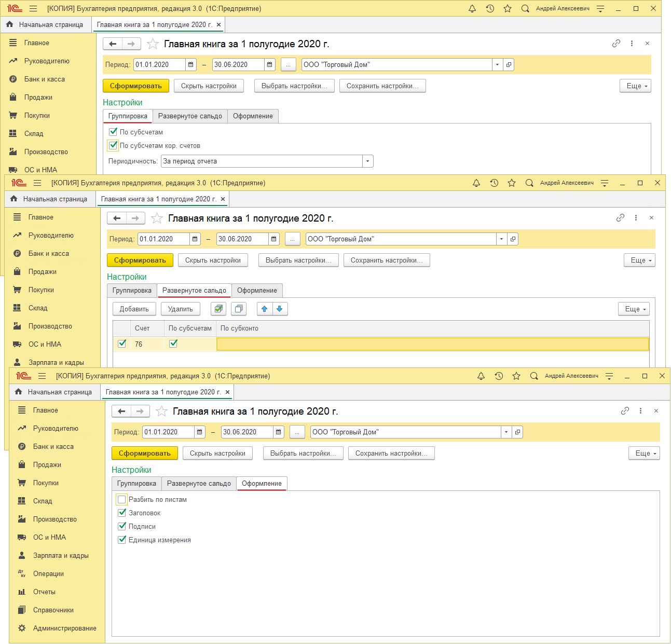The height and width of the screenshot is (644, 671).
Task: Switch to Развернутое сальдо tab in middle window
Action: coord(194,291)
